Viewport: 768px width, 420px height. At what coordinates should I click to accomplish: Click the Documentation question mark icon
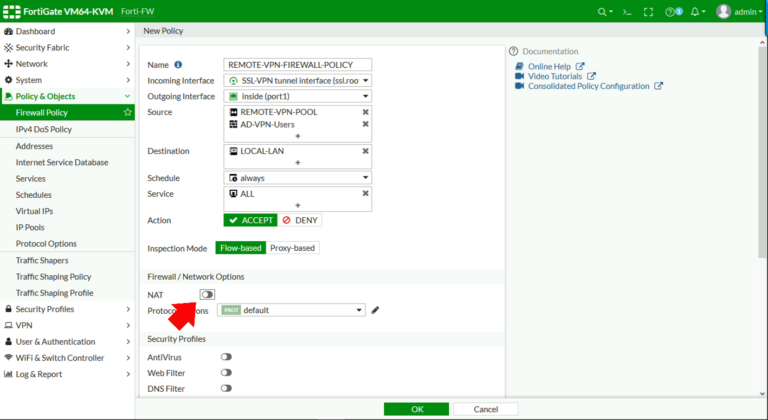[513, 51]
